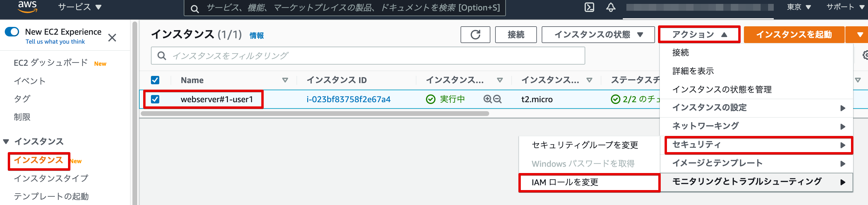The image size is (868, 205).
Task: Click the 2/2 status check icon
Action: (x=615, y=99)
